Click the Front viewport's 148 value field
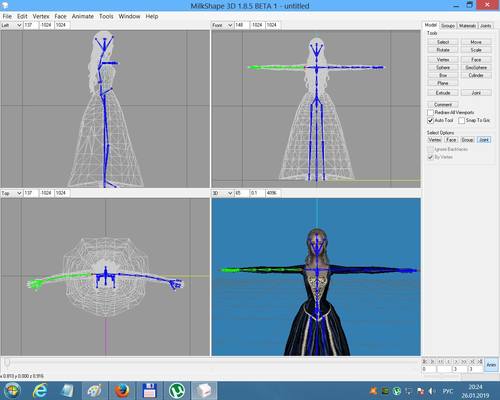Screen dimensions: 500x400 coord(241,25)
